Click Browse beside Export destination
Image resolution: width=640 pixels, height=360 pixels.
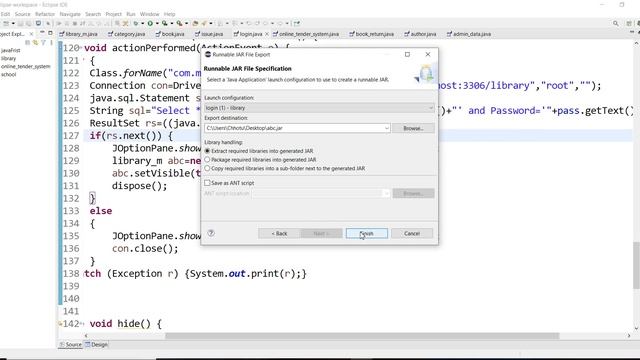[413, 128]
